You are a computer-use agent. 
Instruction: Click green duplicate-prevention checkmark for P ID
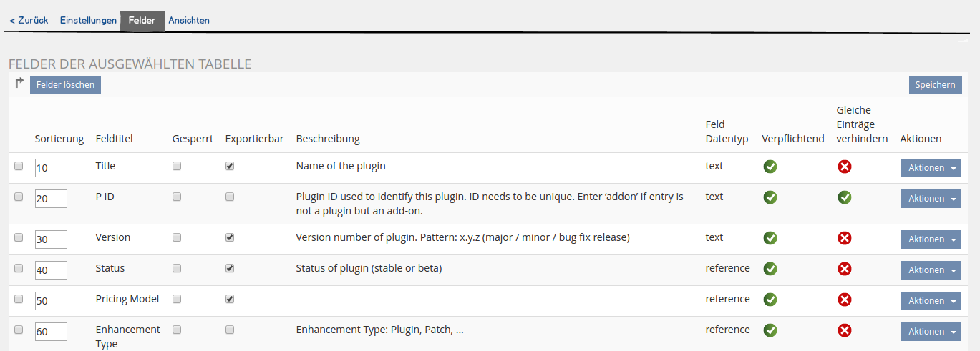coord(845,197)
